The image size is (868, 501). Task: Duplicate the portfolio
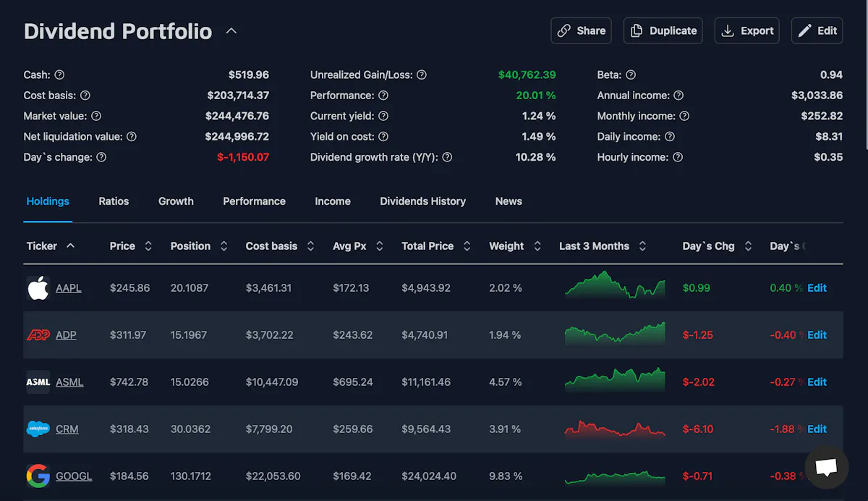(663, 30)
